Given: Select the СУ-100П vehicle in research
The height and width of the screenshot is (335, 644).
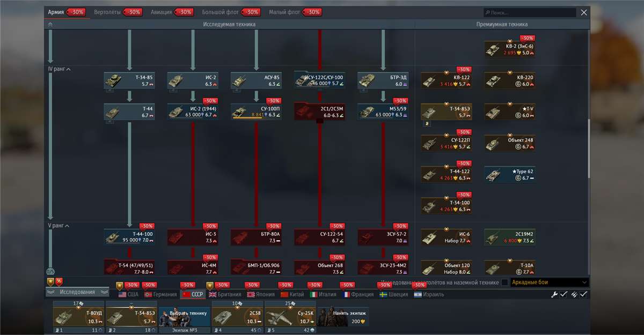Looking at the screenshot, I should tap(256, 111).
